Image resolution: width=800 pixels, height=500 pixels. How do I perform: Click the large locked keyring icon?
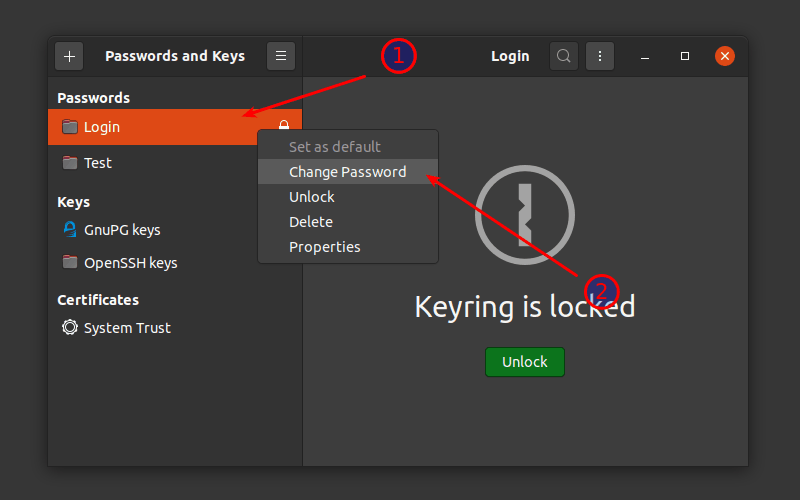[523, 214]
